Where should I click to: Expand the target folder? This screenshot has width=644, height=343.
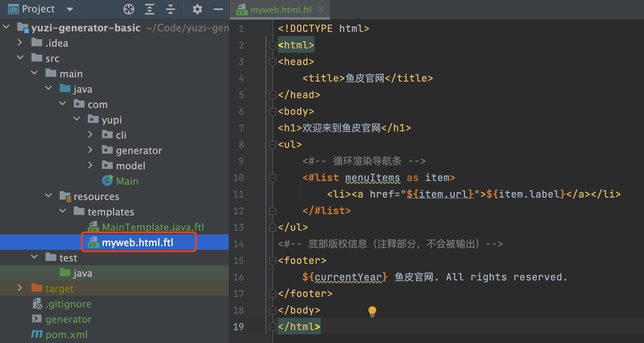click(x=20, y=288)
